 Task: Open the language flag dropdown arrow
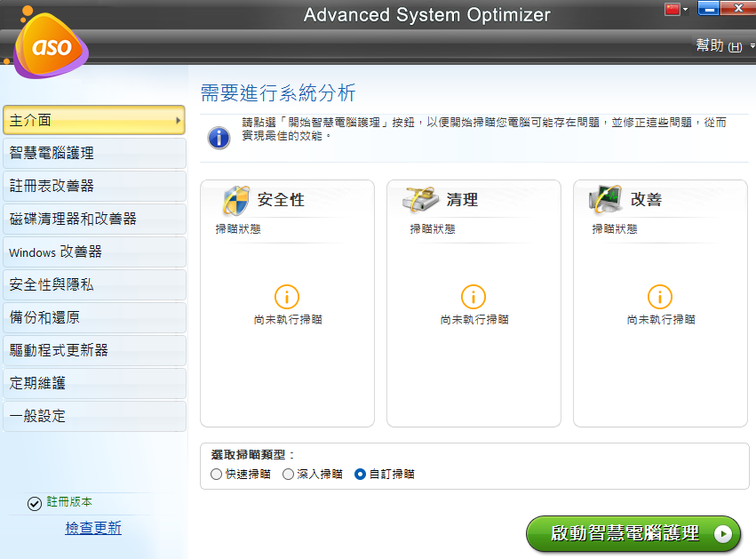(x=685, y=9)
